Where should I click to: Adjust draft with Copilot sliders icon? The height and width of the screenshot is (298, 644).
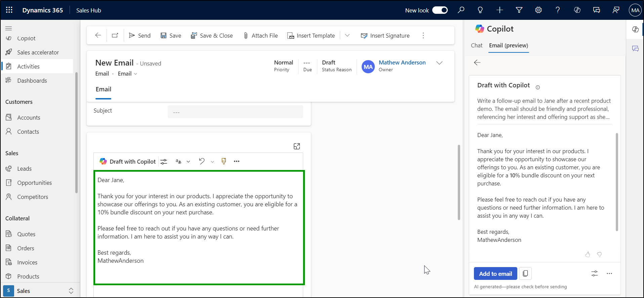click(595, 273)
